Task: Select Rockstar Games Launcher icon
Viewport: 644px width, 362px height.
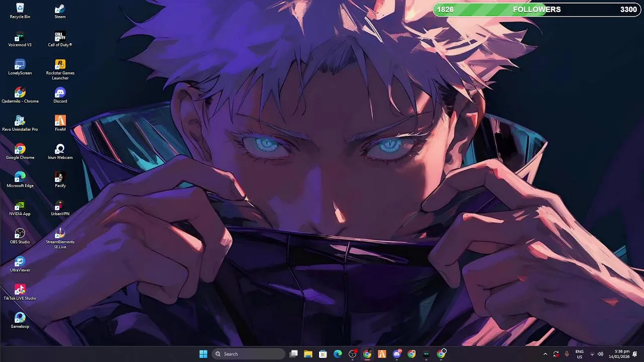Action: [x=60, y=69]
